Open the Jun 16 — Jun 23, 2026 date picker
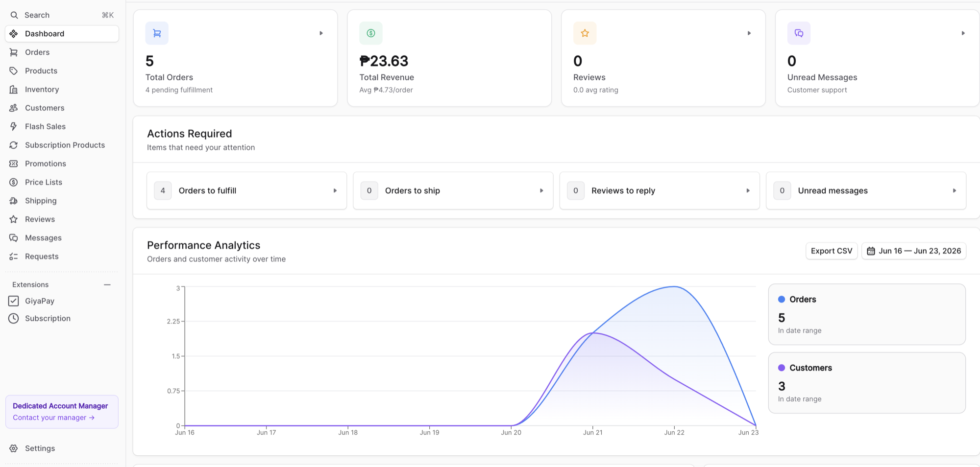This screenshot has height=467, width=980. tap(914, 251)
